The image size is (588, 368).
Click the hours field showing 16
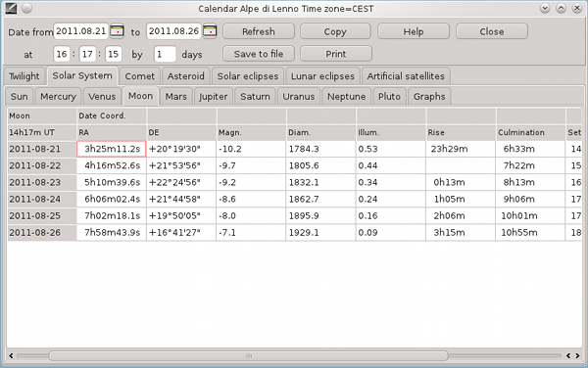(62, 54)
